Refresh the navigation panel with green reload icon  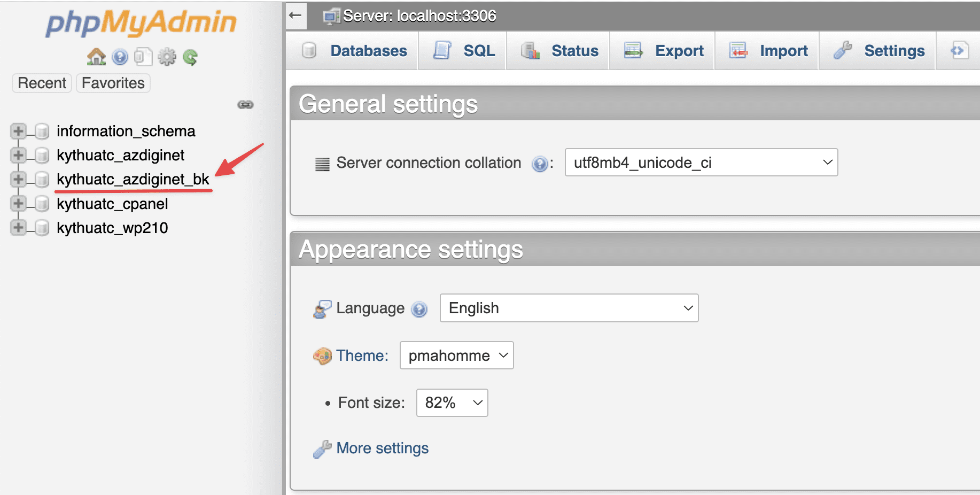coord(191,56)
